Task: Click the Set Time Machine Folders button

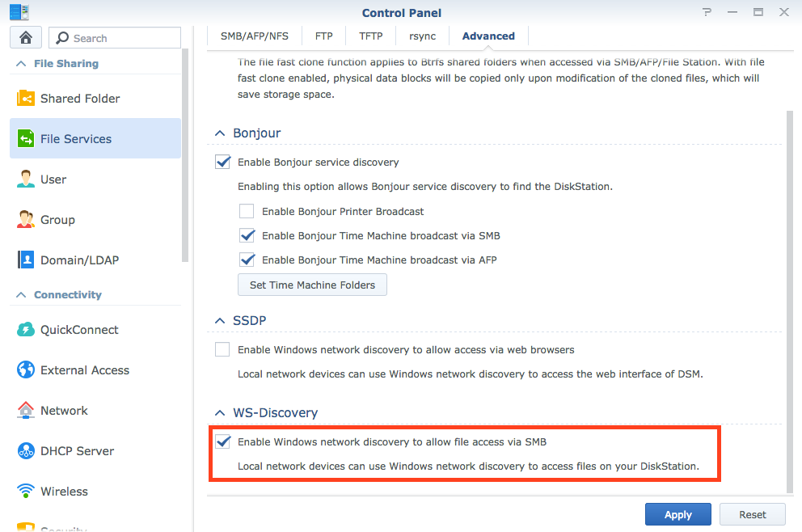Action: pos(312,285)
